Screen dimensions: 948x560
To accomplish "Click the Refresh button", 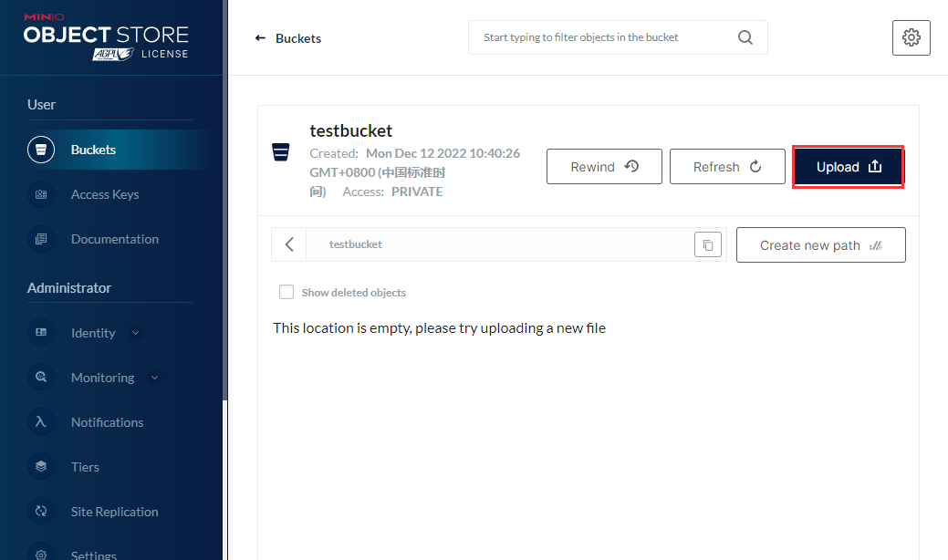I will [726, 167].
